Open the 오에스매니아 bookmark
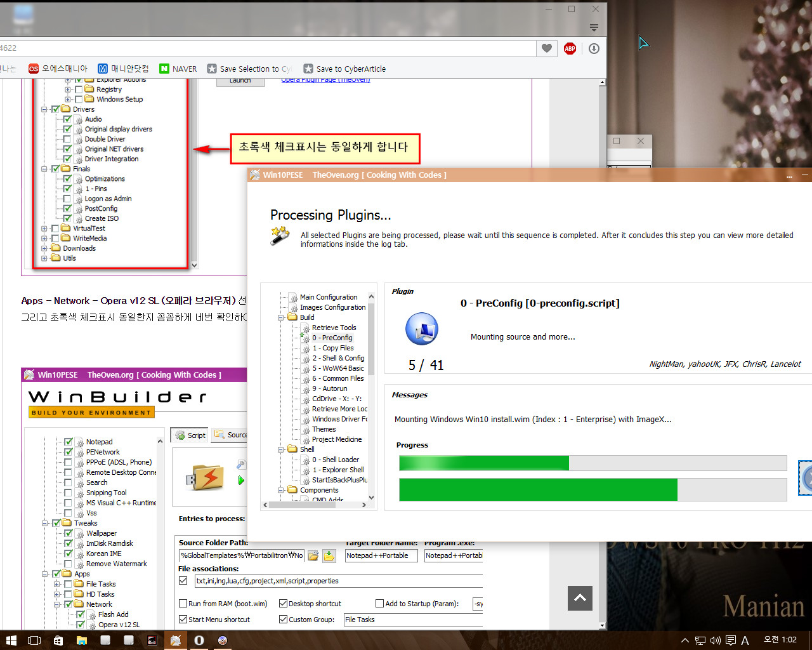812x650 pixels. [x=58, y=69]
